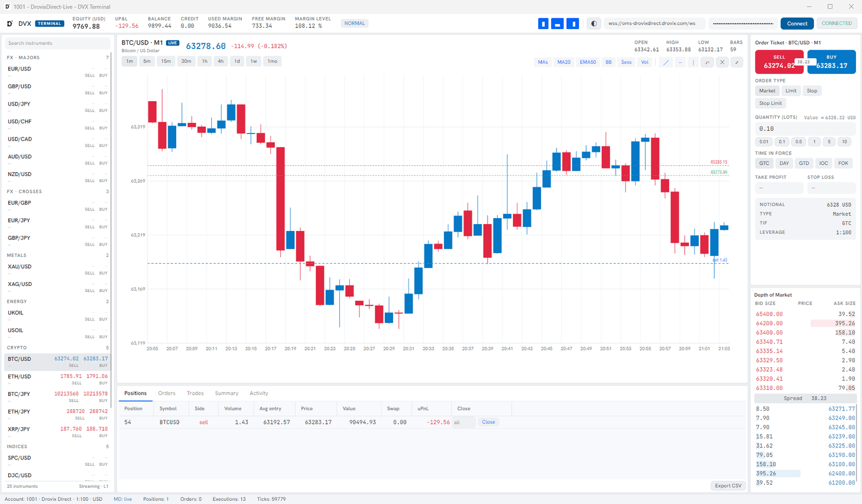Screen dimensions: 862x504
Task: Set time in force to GTC
Action: coord(764,163)
